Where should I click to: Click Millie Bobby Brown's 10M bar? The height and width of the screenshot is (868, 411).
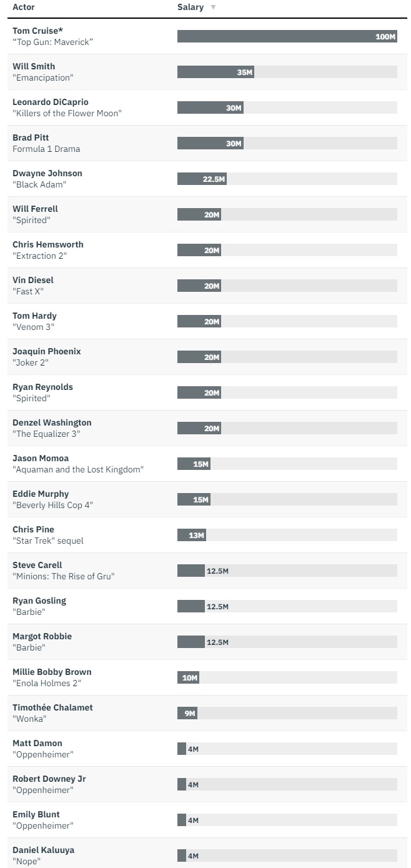[188, 677]
